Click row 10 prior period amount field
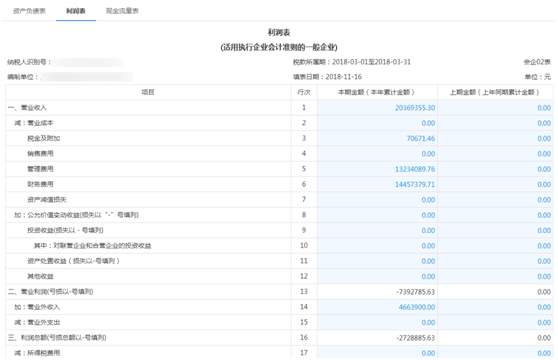Screen dimensions: 558x360 coord(495,245)
